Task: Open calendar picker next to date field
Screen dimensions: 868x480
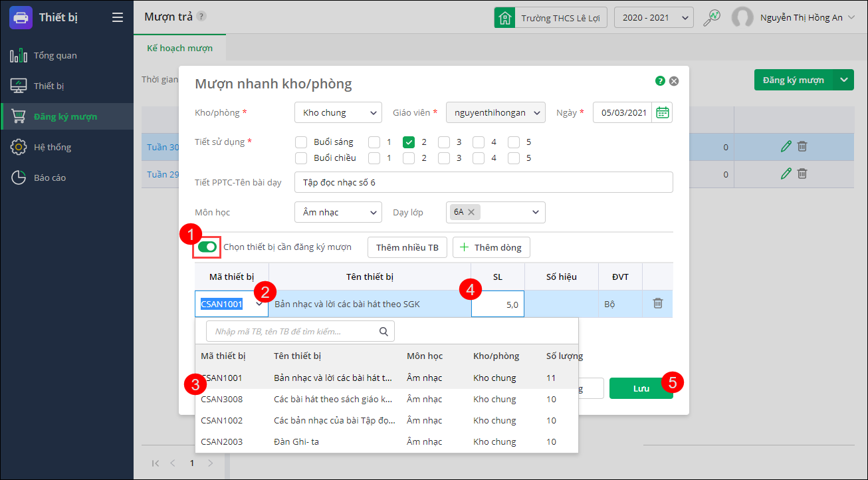Action: point(662,112)
